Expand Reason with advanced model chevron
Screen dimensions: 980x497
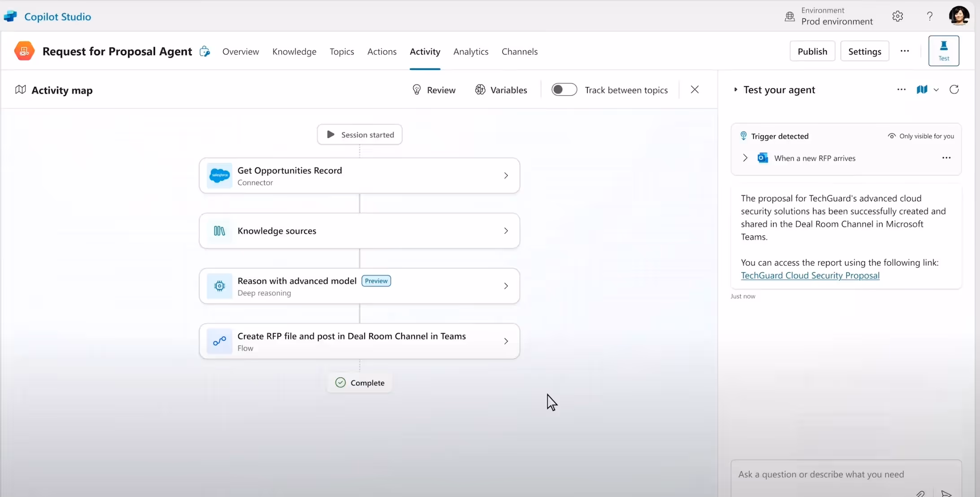506,286
